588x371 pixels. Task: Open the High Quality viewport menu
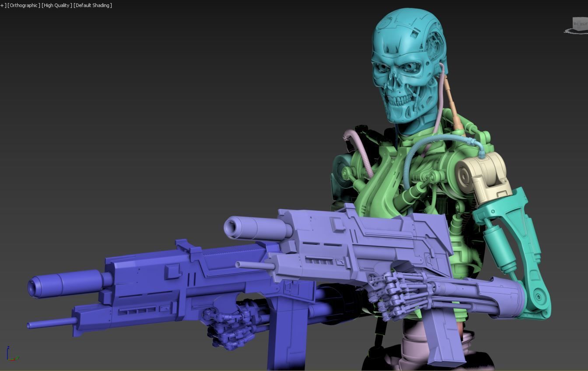pyautogui.click(x=57, y=5)
